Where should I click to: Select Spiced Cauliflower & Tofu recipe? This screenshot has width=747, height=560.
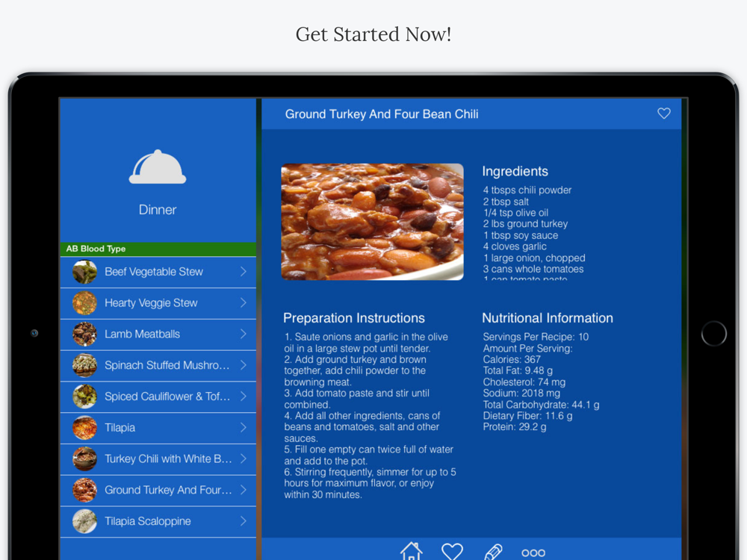point(167,396)
